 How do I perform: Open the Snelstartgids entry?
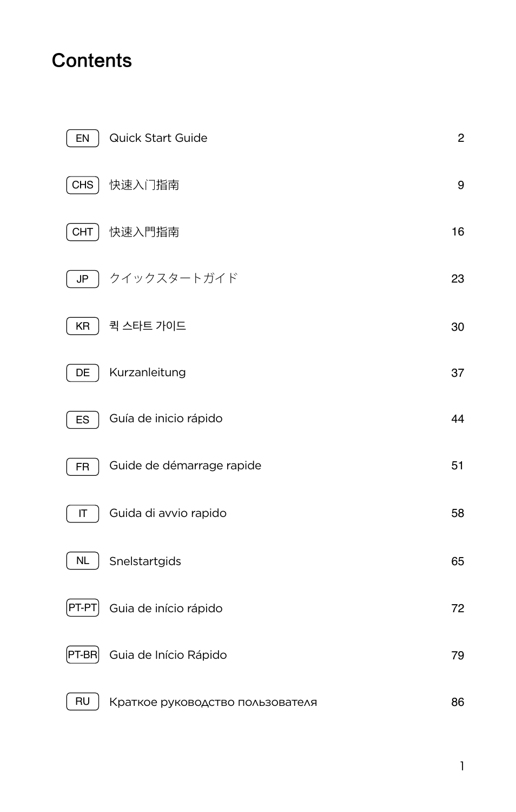click(x=145, y=561)
